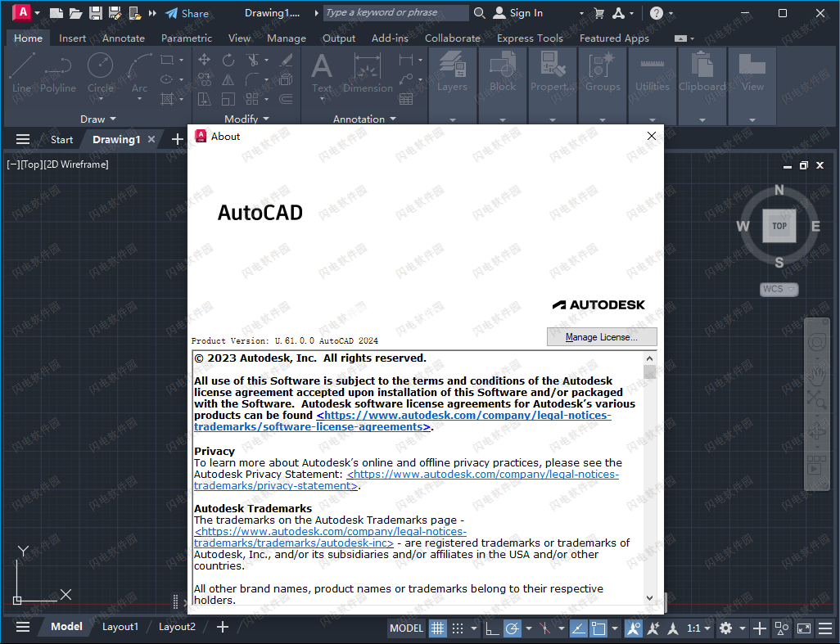Open the Parametric ribbon tab
Image resolution: width=840 pixels, height=644 pixels.
(x=187, y=38)
